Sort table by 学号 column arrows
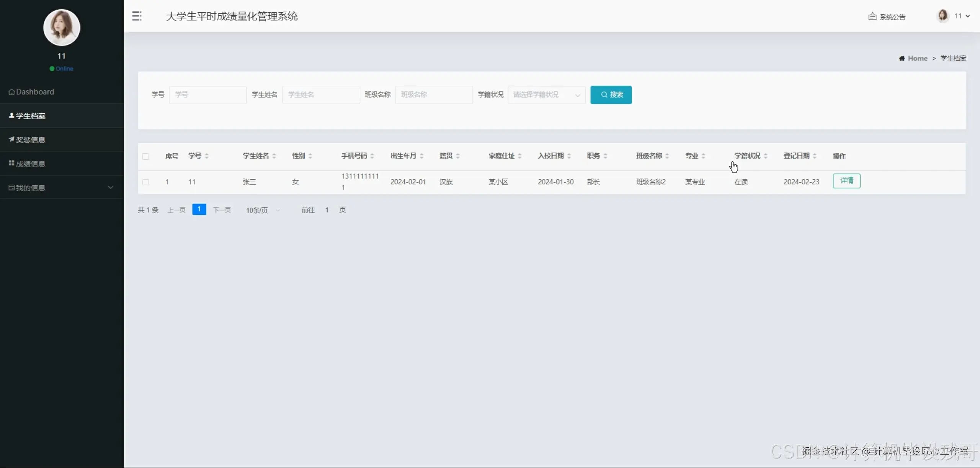Image resolution: width=980 pixels, height=468 pixels. pos(207,156)
